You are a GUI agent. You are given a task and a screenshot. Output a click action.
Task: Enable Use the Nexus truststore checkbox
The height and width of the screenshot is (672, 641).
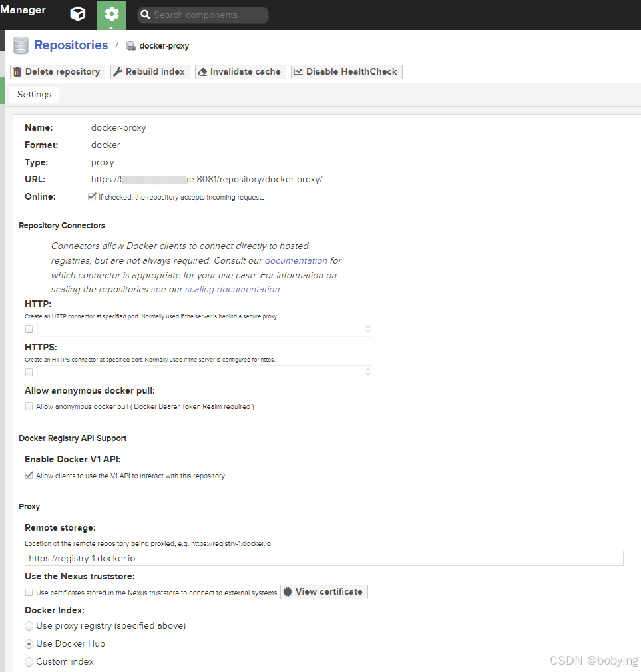[x=29, y=593]
